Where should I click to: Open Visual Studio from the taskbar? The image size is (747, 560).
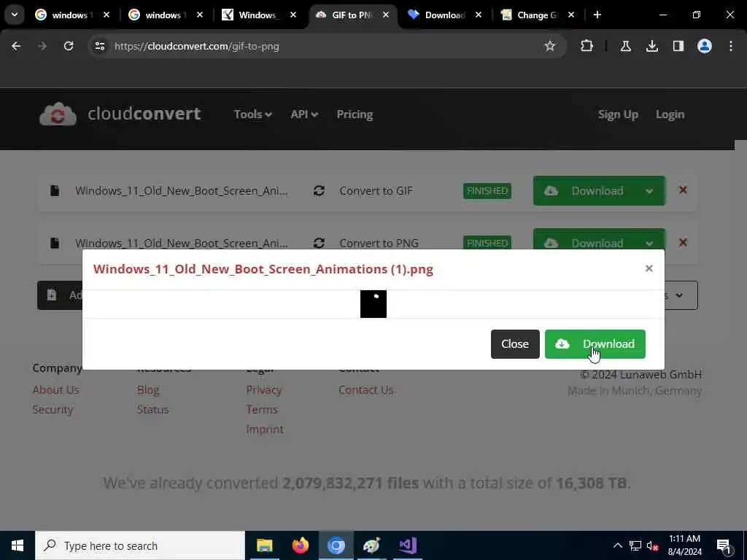[x=408, y=545]
